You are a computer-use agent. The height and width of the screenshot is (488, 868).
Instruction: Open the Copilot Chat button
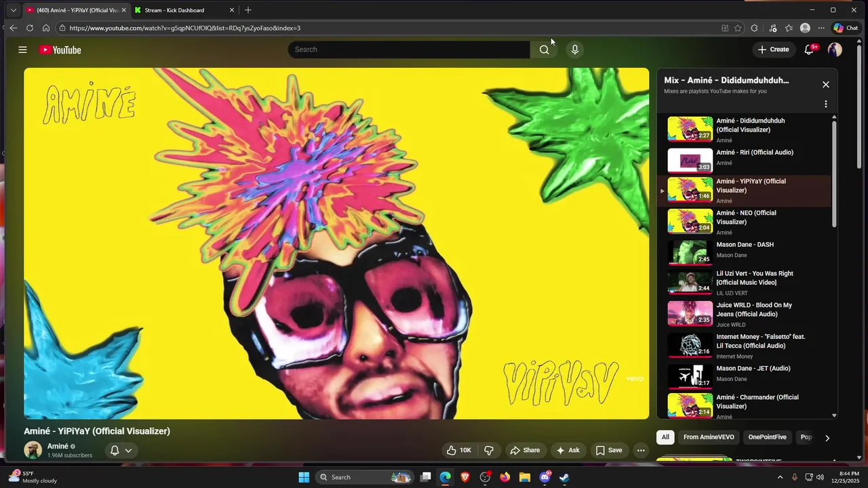(846, 28)
